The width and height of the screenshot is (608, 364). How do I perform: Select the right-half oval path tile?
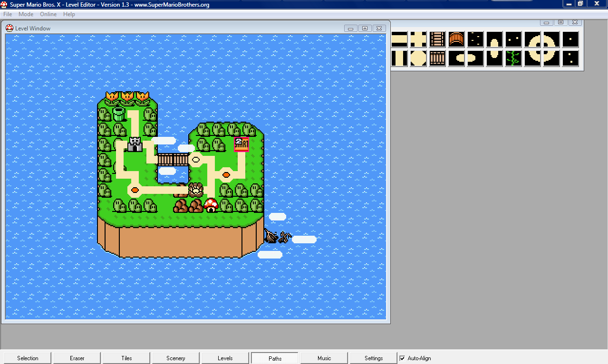(x=475, y=58)
